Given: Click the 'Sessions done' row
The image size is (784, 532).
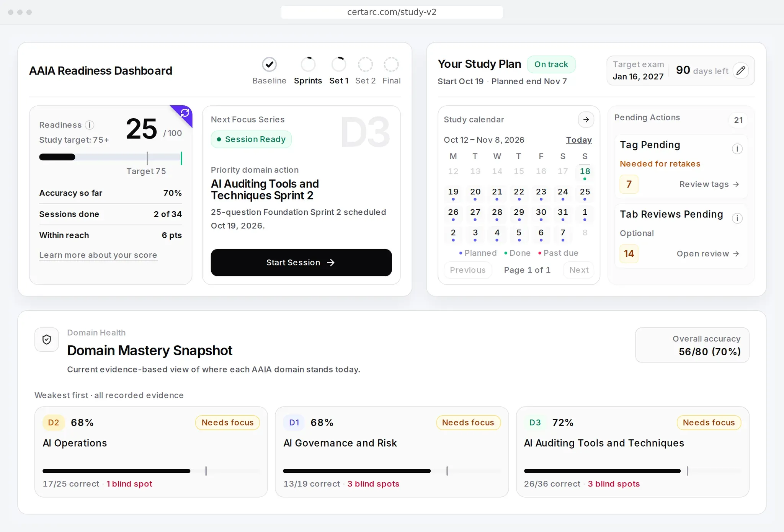Looking at the screenshot, I should click(x=111, y=214).
